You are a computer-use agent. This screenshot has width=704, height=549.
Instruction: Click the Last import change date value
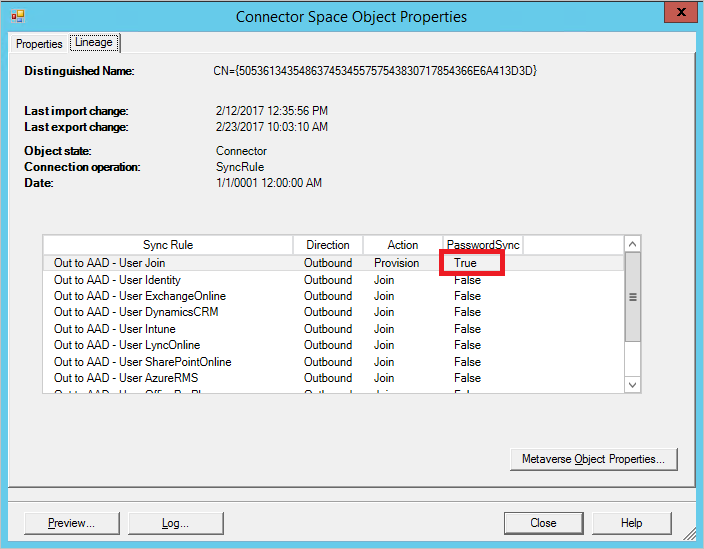[272, 110]
